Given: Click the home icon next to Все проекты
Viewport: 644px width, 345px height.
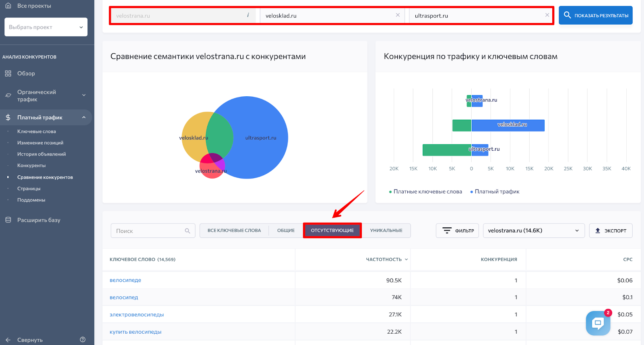Looking at the screenshot, I should click(8, 6).
